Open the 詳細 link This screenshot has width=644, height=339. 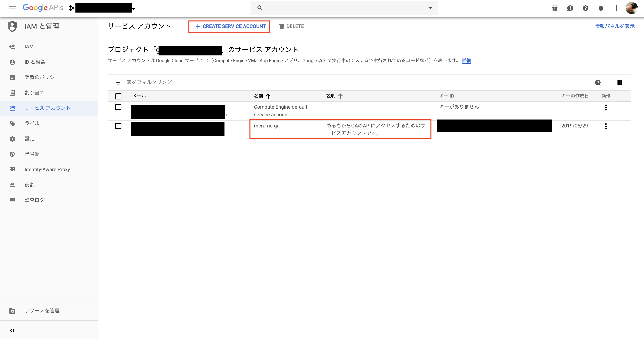[x=466, y=60]
